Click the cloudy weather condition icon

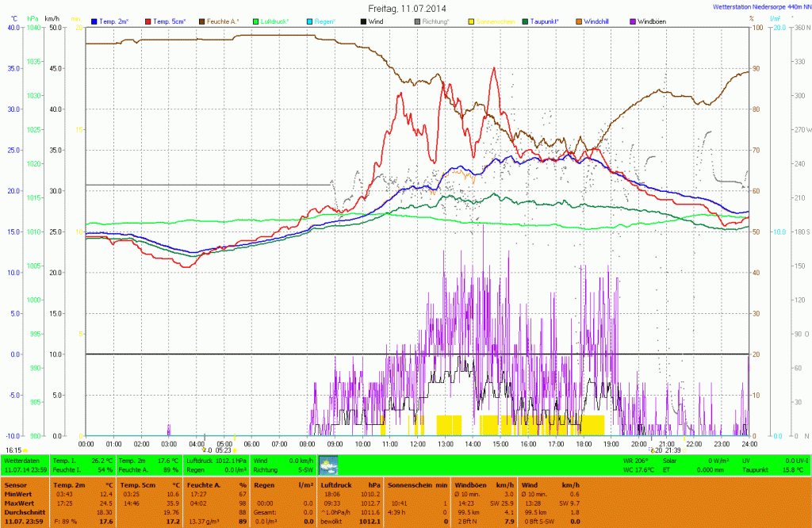pos(328,465)
